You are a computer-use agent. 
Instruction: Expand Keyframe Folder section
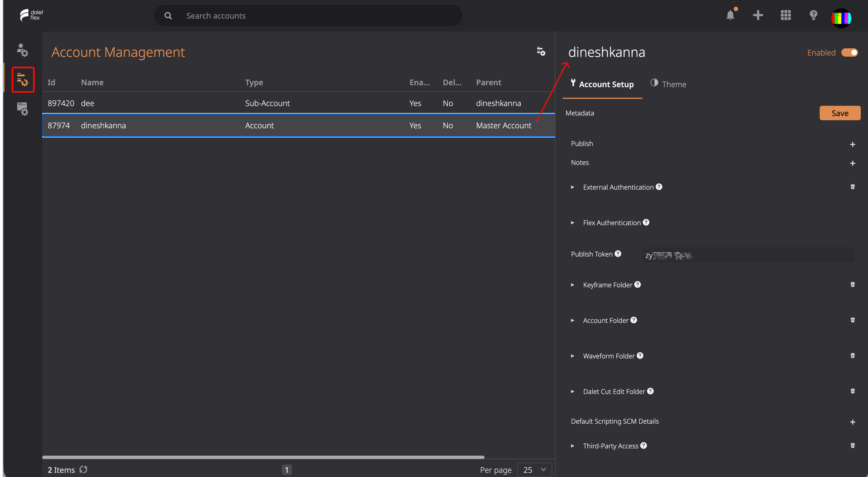click(x=572, y=285)
